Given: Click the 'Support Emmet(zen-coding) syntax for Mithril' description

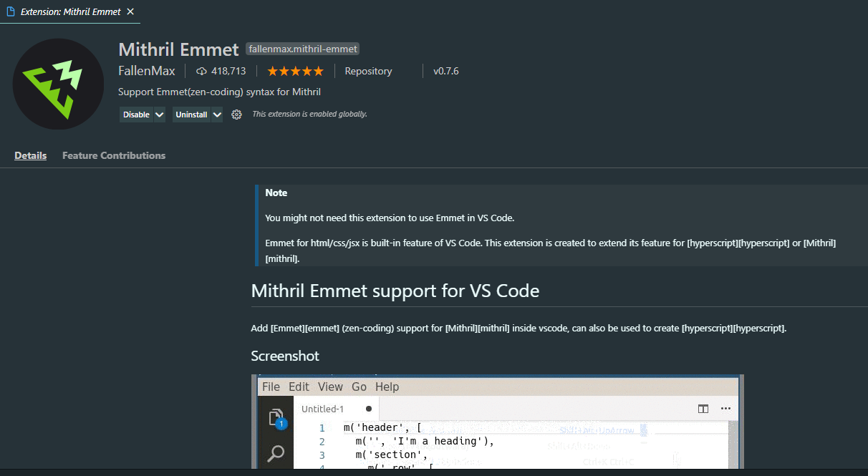Looking at the screenshot, I should click(x=219, y=92).
